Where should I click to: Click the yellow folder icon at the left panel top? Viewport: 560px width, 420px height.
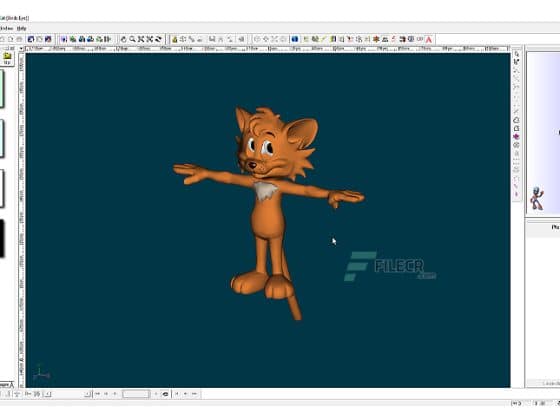[7, 56]
